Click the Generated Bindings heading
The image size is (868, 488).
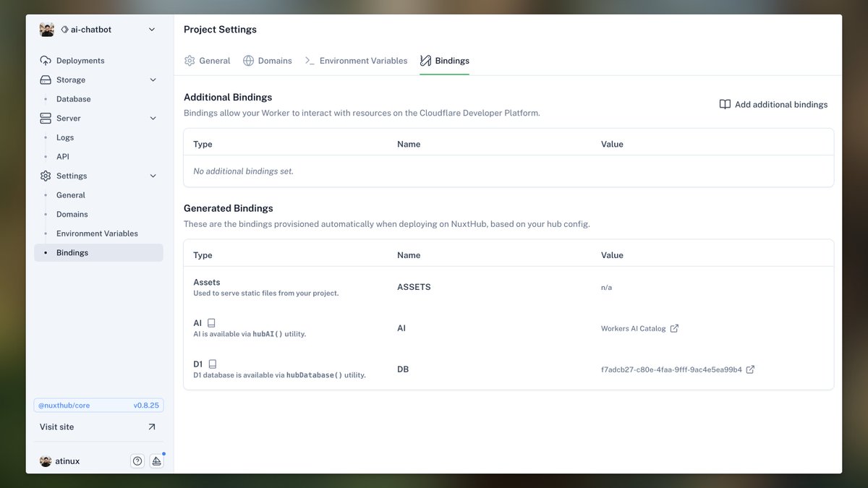(x=229, y=208)
